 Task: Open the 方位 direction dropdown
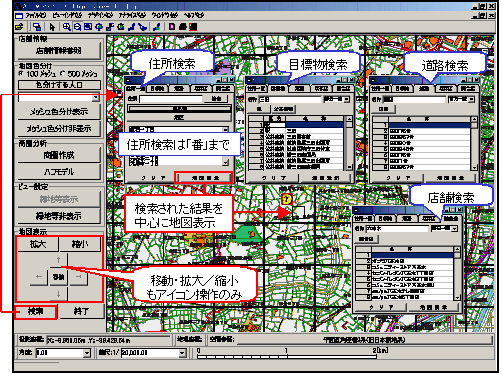coord(87,352)
